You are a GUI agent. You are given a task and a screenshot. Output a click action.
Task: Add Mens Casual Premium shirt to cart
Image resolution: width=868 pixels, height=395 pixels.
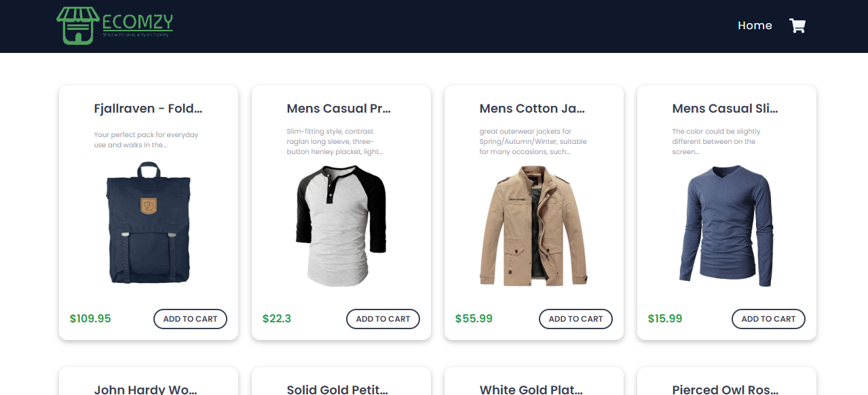(383, 319)
